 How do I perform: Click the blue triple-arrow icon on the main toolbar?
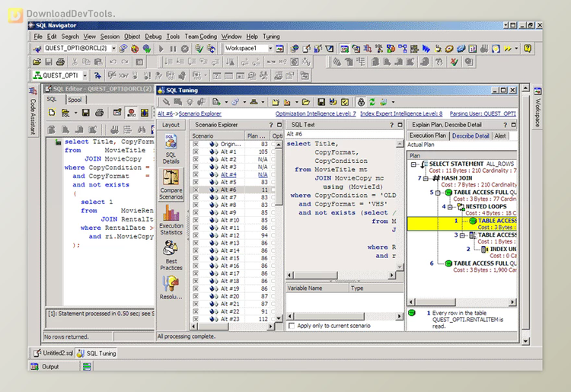click(426, 49)
